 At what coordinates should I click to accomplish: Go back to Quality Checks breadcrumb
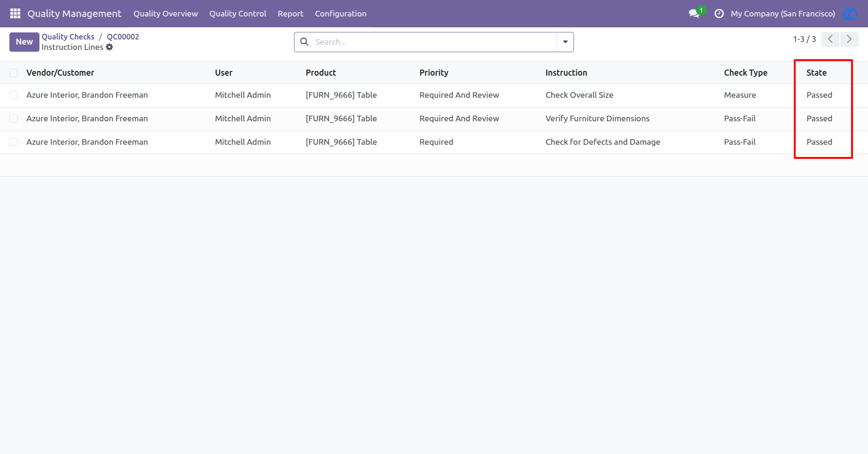(x=68, y=37)
